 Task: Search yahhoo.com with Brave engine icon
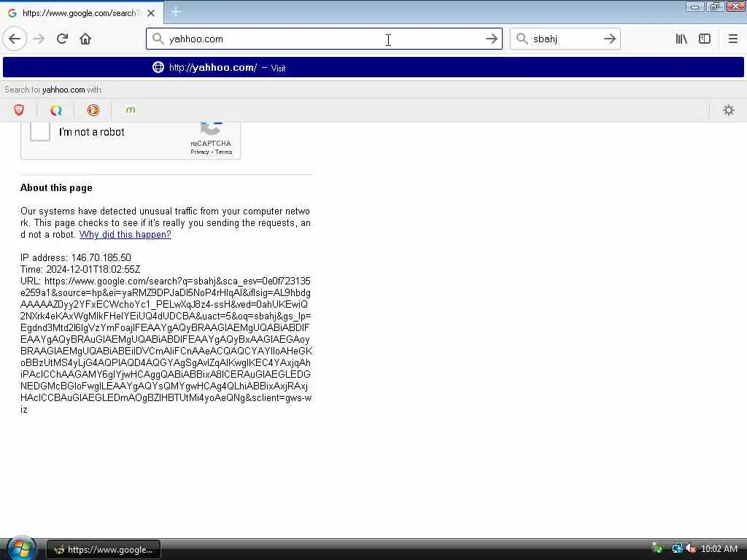coord(19,111)
